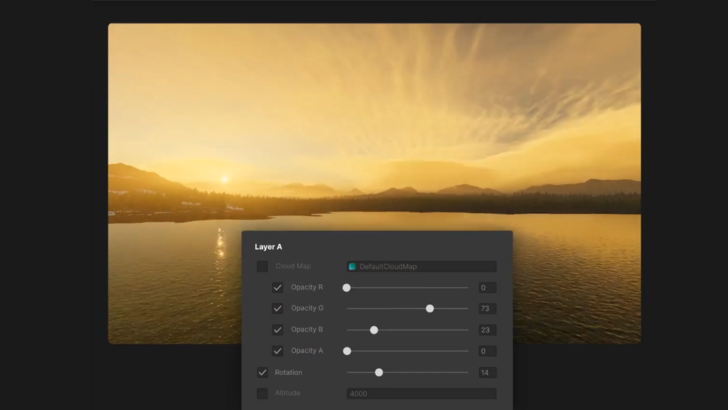Enable the Cloud Map checkbox
The image size is (728, 410).
pos(262,267)
